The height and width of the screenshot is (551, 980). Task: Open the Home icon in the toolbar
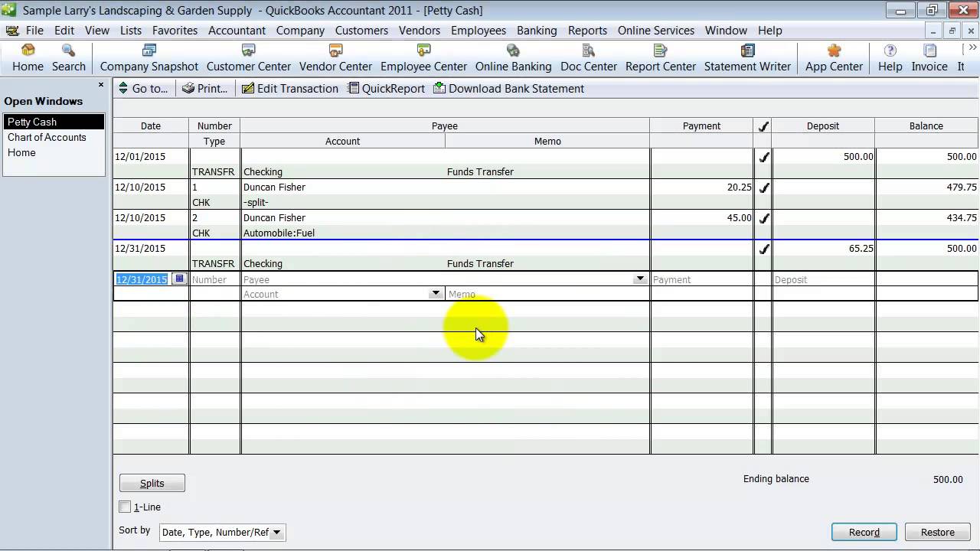[28, 58]
